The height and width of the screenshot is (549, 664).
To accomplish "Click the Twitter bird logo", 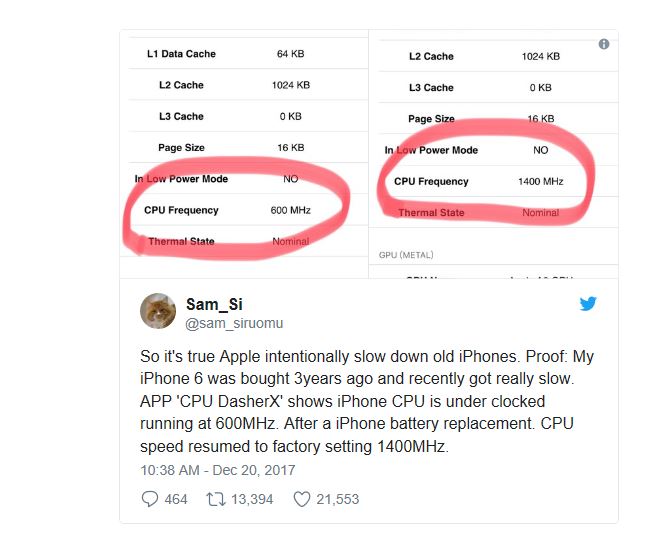I will click(x=588, y=303).
